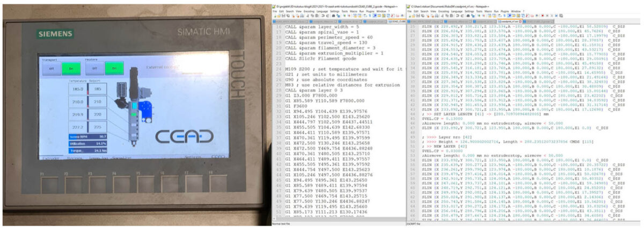Click Find binoculars icon in ceadprint src window
644x230 pixels.
468,16
